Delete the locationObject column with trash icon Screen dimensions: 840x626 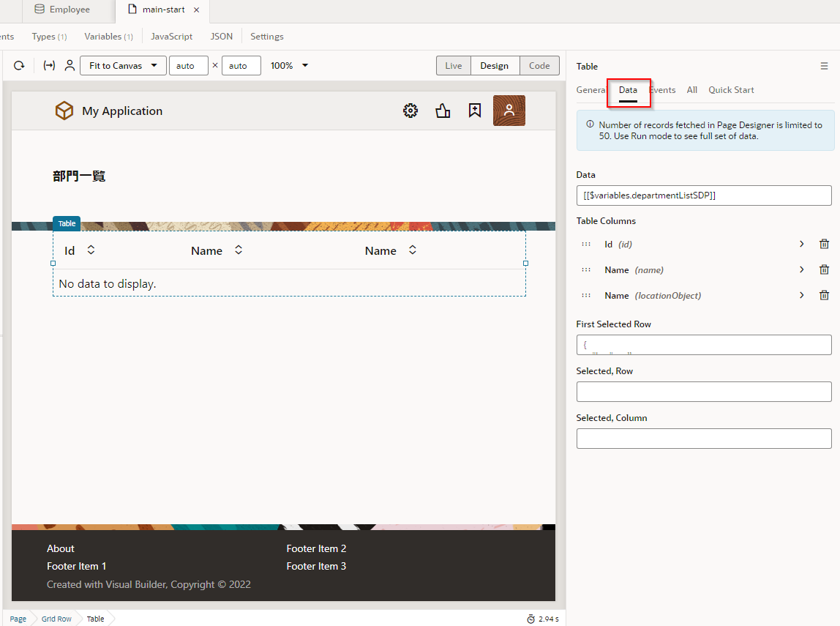tap(824, 296)
